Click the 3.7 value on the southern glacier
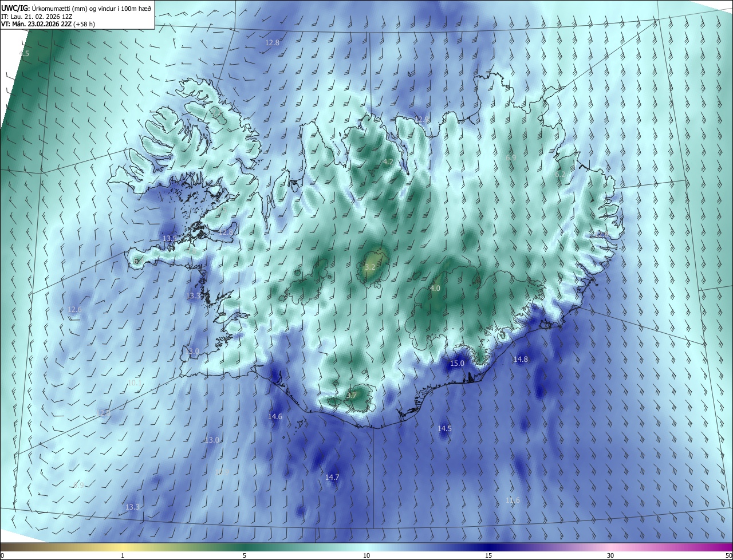This screenshot has width=733, height=560. 352,395
